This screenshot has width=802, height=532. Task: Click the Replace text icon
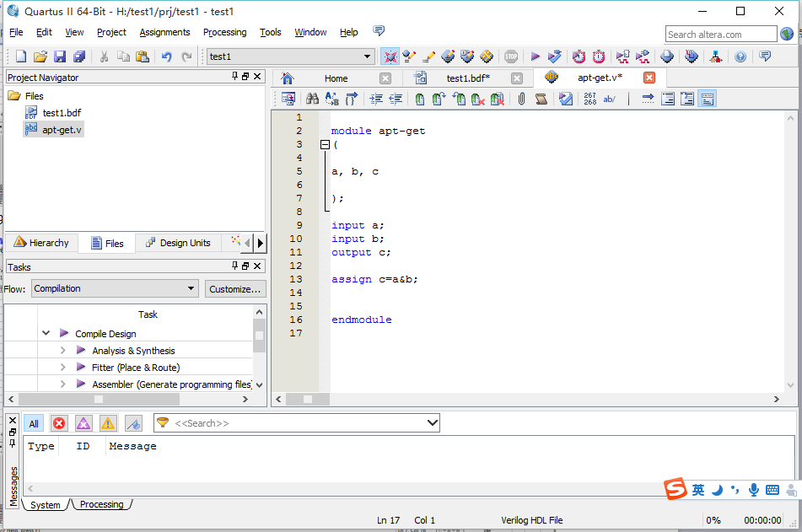tap(332, 99)
